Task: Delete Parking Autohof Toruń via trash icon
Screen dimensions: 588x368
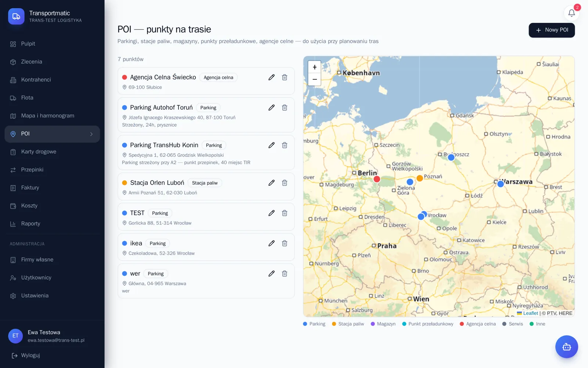Action: tap(284, 107)
